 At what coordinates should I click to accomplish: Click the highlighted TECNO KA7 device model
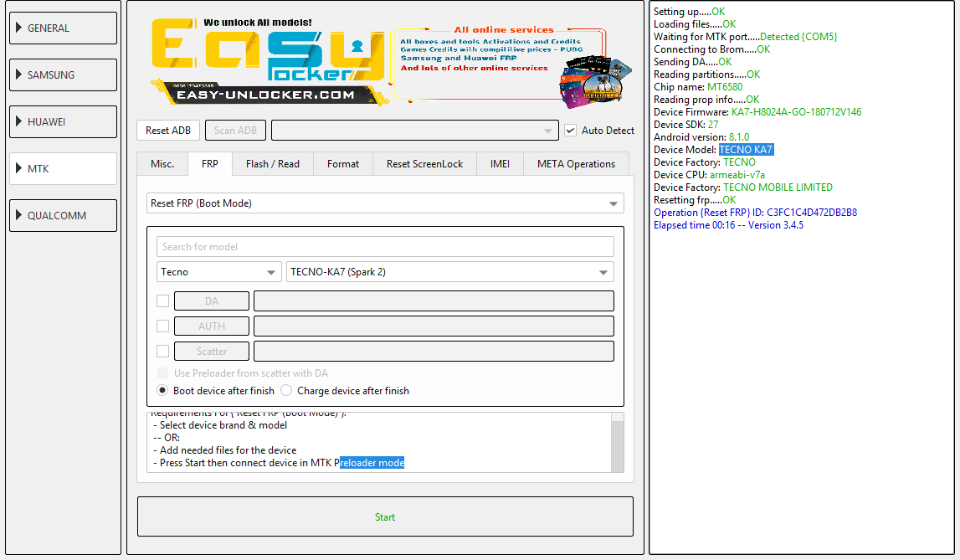747,150
